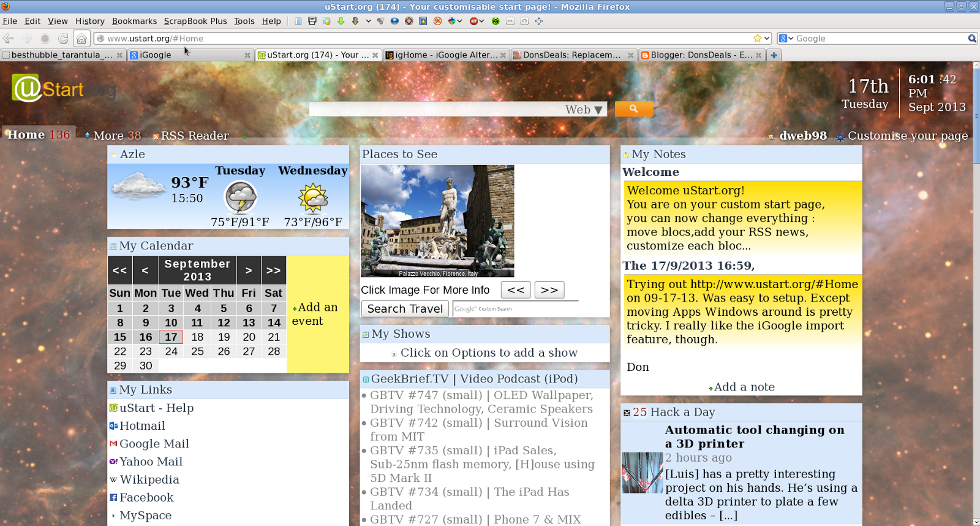Image resolution: width=980 pixels, height=526 pixels.
Task: Open the Wikipedia link in My Links
Action: point(149,479)
